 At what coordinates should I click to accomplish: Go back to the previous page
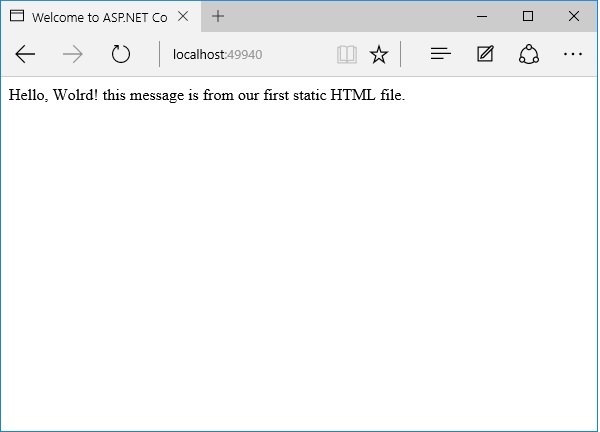(26, 55)
